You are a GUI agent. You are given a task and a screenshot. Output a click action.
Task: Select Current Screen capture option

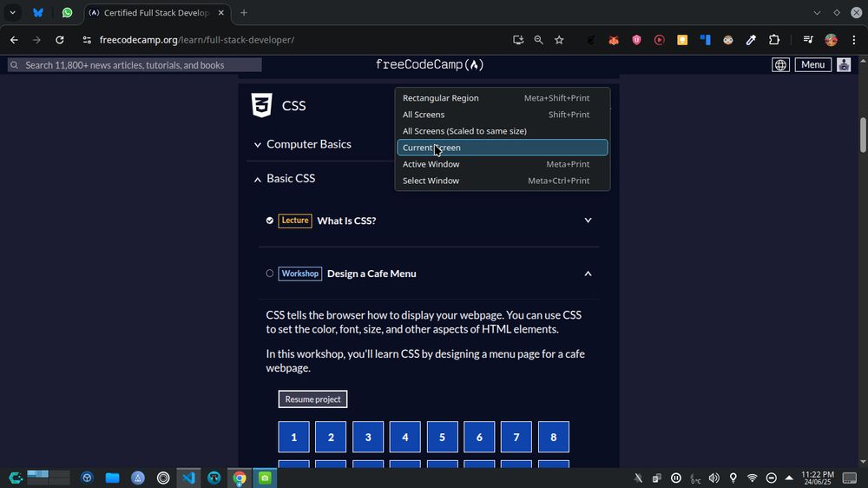pos(502,148)
